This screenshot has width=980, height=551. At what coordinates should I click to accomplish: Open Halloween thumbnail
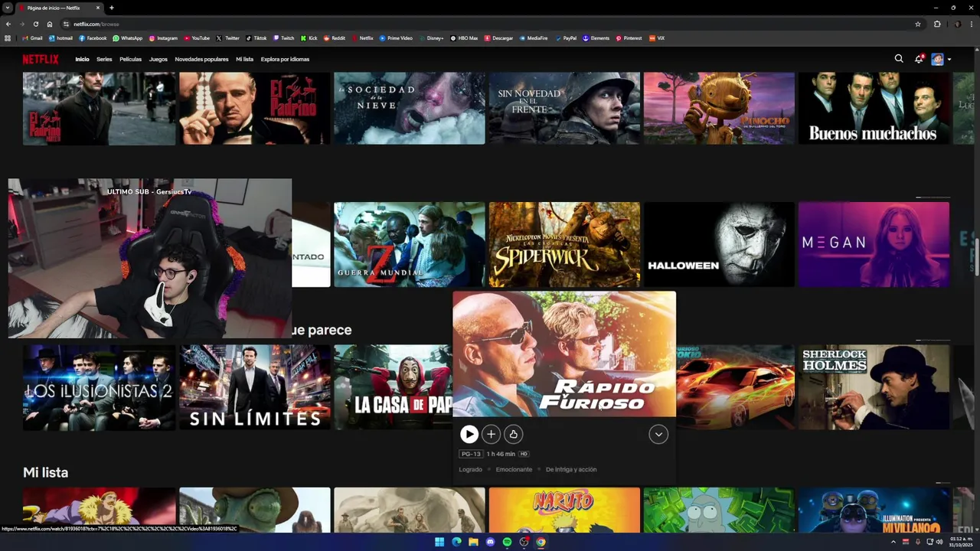click(720, 245)
